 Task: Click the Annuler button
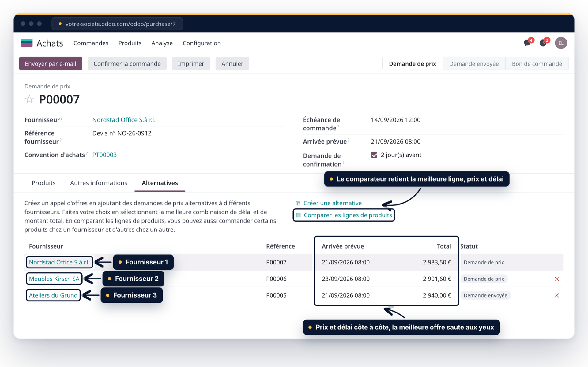tap(232, 64)
